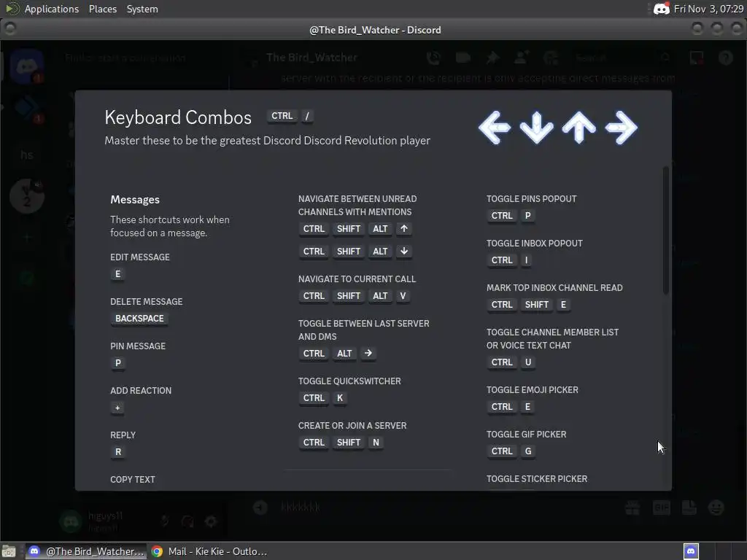Click the right arrow in the header
Viewport: 747px width, 560px height.
(x=622, y=127)
